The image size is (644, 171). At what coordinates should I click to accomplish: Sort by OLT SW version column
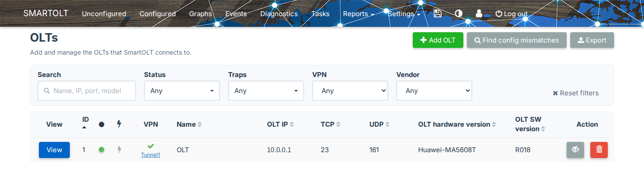(530, 124)
